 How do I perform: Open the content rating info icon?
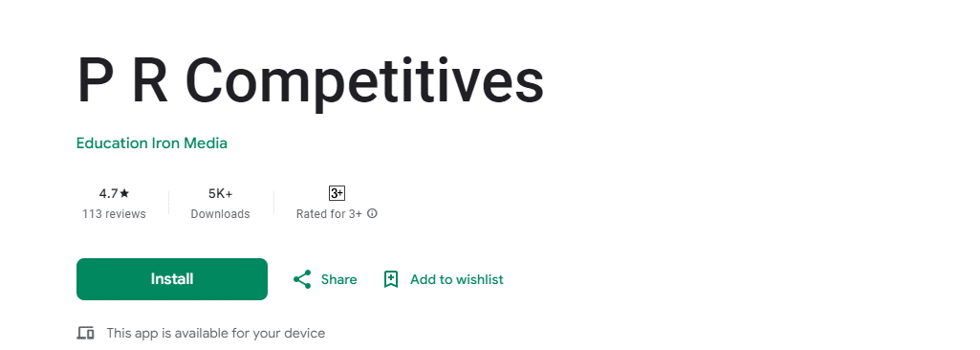pyautogui.click(x=372, y=214)
